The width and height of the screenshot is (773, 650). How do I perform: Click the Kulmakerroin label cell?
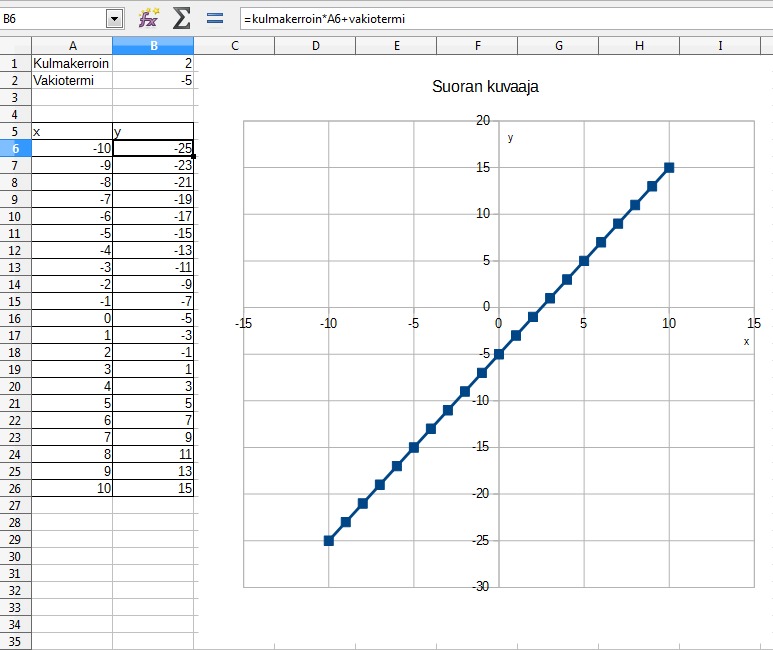(x=72, y=64)
